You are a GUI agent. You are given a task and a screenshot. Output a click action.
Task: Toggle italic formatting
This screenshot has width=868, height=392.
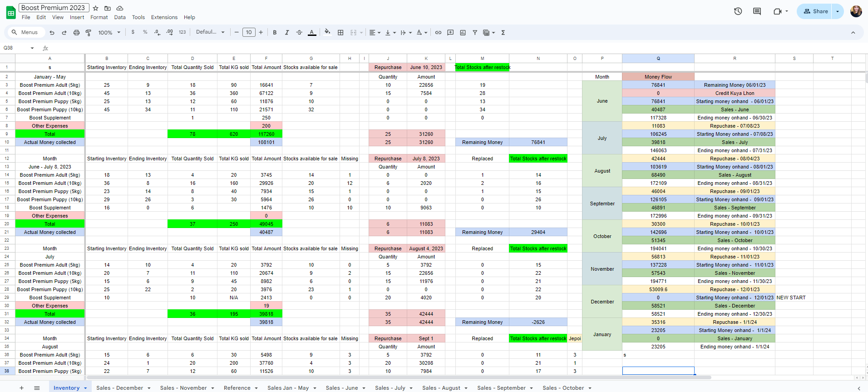[x=287, y=32]
